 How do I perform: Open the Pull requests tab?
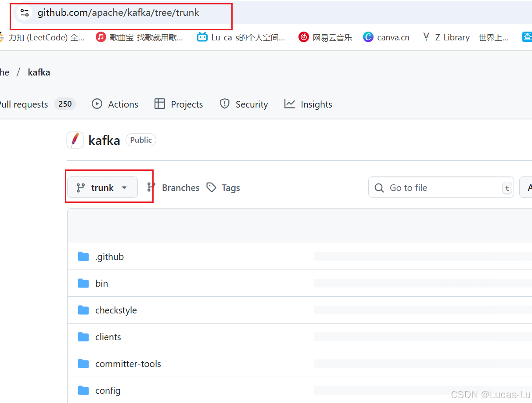click(x=24, y=104)
